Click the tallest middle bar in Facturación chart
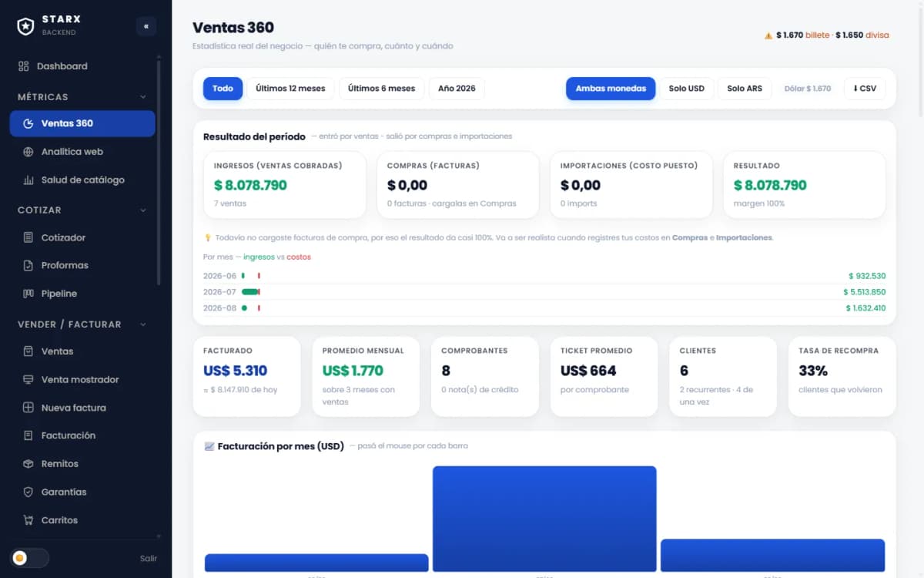The height and width of the screenshot is (578, 924). point(544,519)
